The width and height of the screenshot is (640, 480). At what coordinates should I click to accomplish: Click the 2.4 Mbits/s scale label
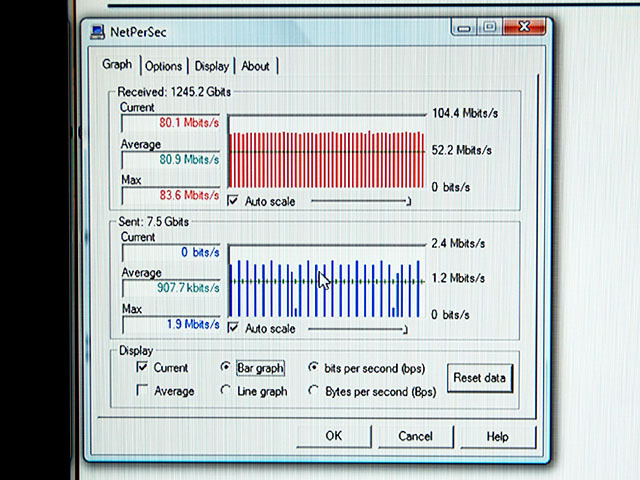click(x=458, y=244)
